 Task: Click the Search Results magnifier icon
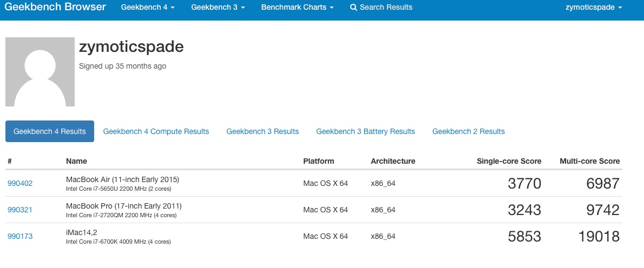click(x=353, y=8)
